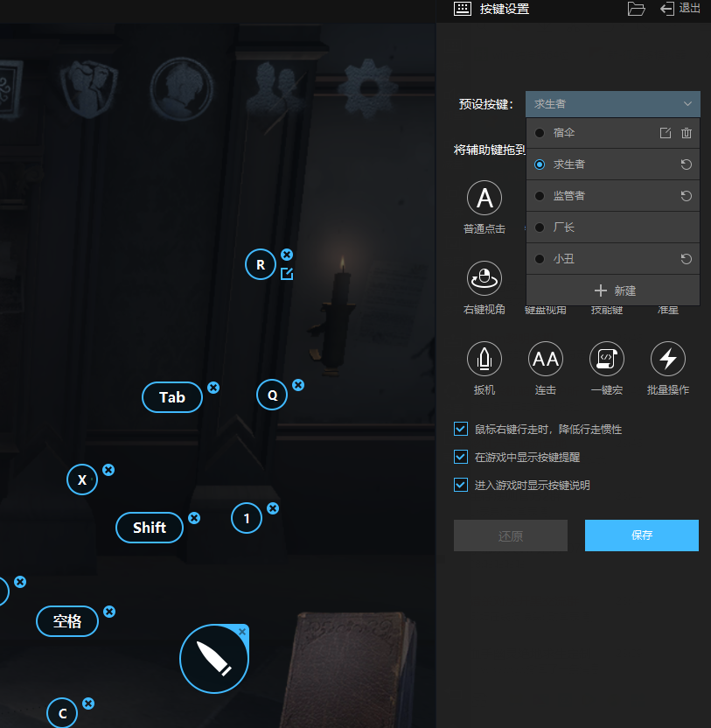The width and height of the screenshot is (711, 728).
Task: Pick the 一键宏 macro script icon
Action: [607, 359]
